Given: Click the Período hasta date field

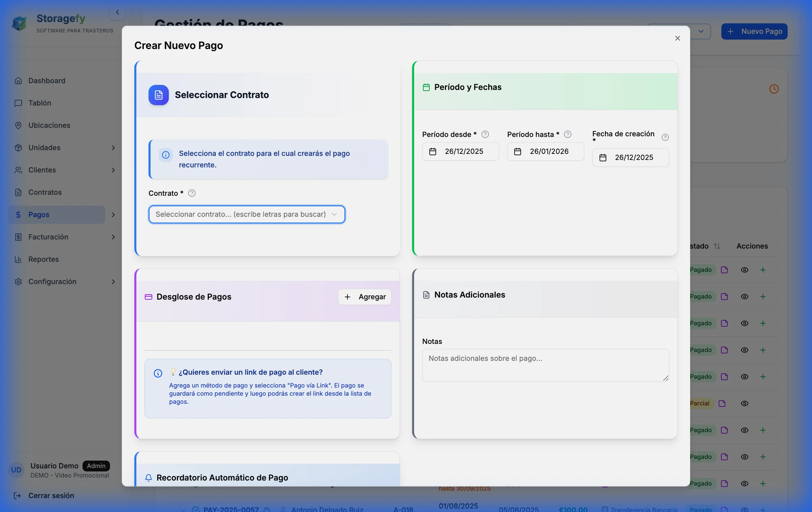Looking at the screenshot, I should pos(545,152).
